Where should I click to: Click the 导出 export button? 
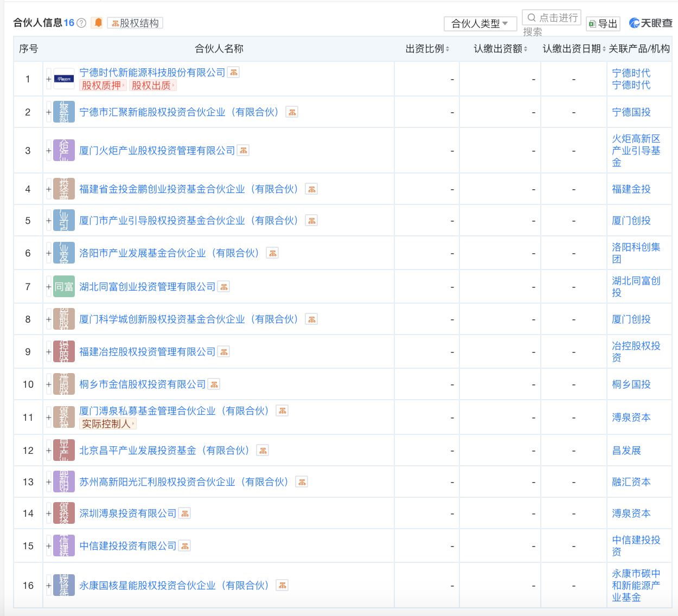pos(603,24)
